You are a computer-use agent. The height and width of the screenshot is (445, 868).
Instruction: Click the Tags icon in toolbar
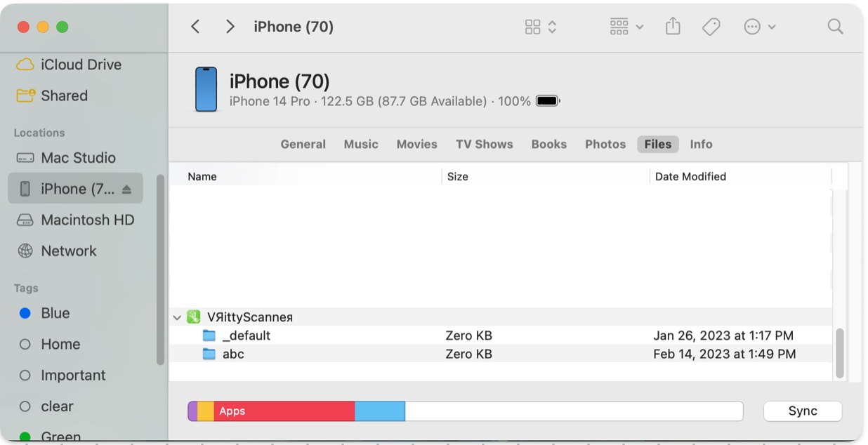711,27
